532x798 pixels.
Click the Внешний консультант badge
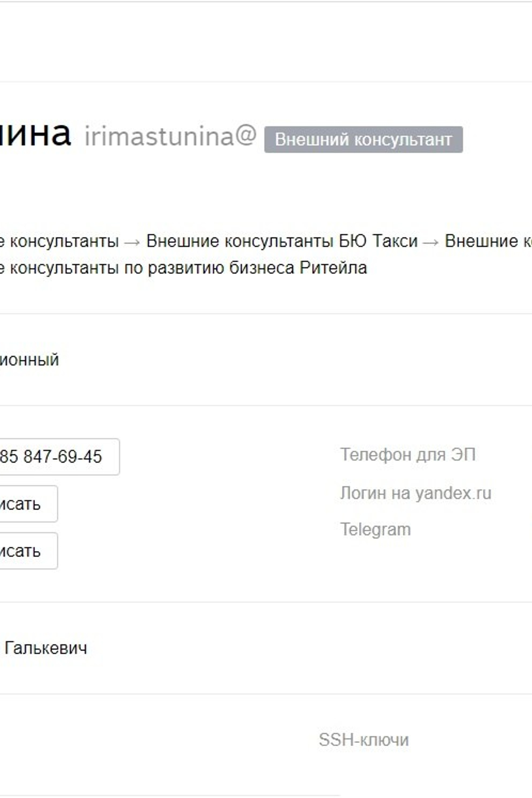point(363,139)
